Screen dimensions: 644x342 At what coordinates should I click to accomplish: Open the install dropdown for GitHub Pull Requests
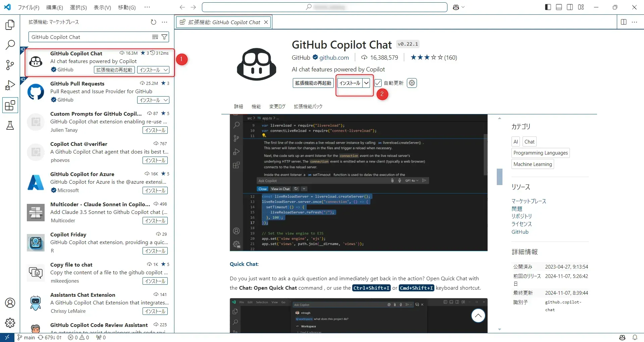(x=166, y=100)
